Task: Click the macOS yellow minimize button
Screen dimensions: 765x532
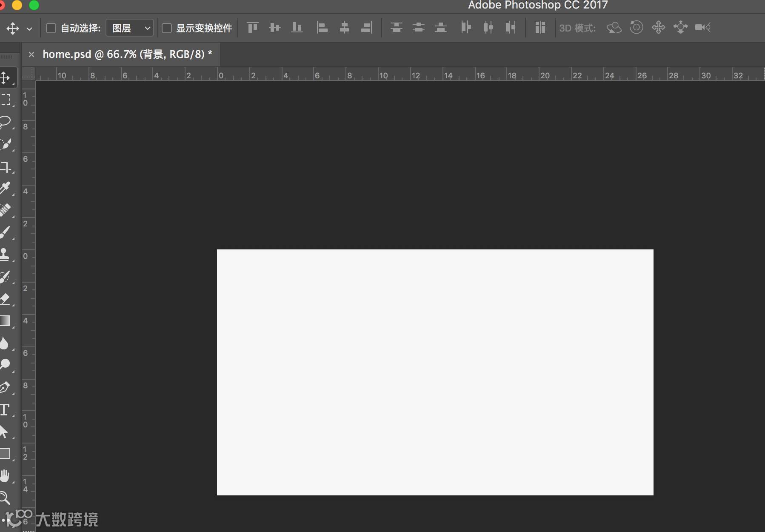Action: pos(17,5)
